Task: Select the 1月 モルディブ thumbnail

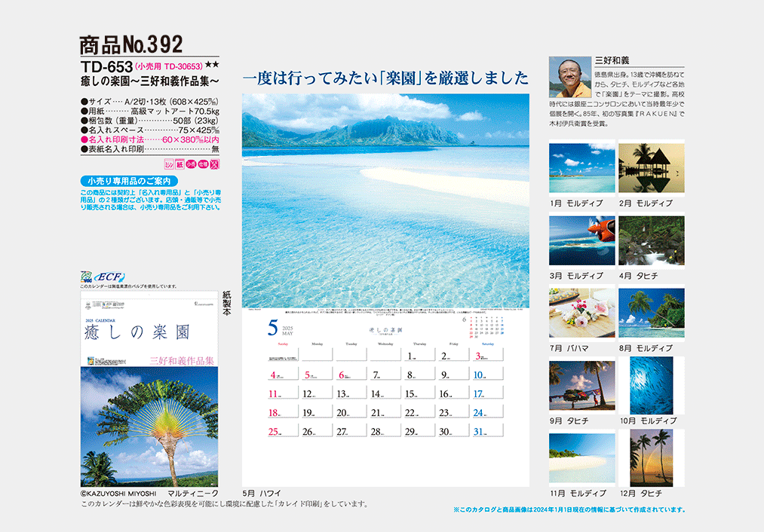Action: point(581,168)
